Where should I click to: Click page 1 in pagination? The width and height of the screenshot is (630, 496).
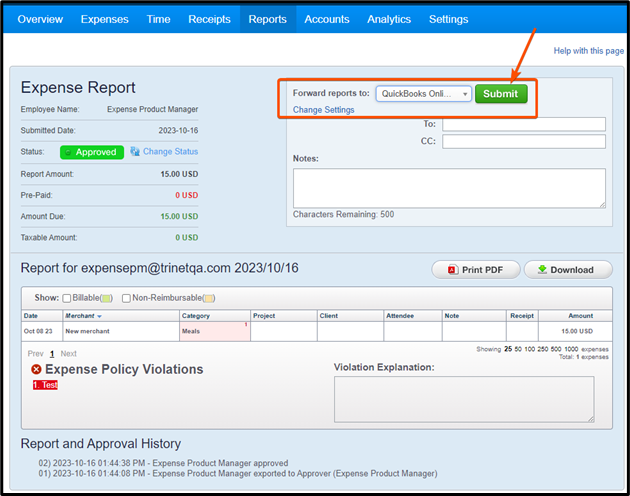[52, 354]
